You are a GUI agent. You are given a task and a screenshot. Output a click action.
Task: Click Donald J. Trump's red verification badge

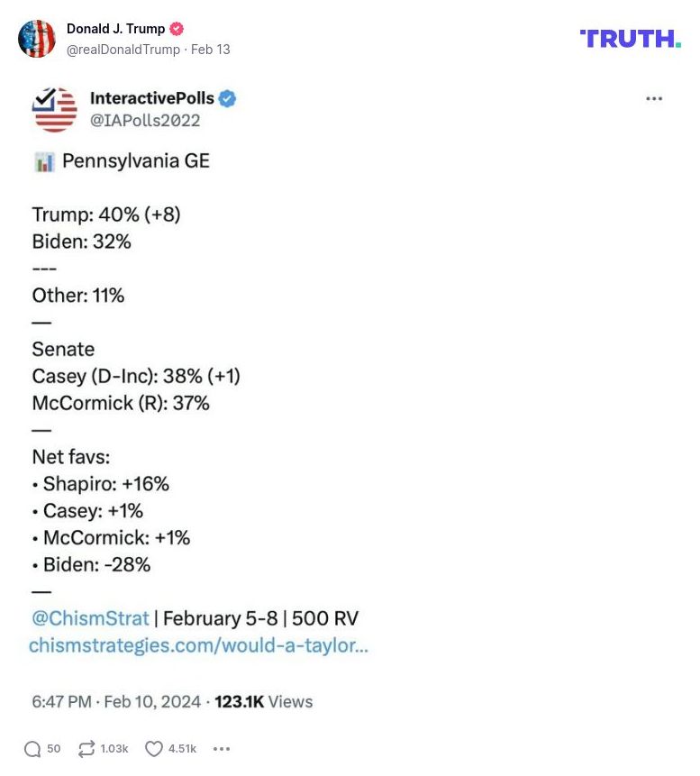click(x=177, y=28)
